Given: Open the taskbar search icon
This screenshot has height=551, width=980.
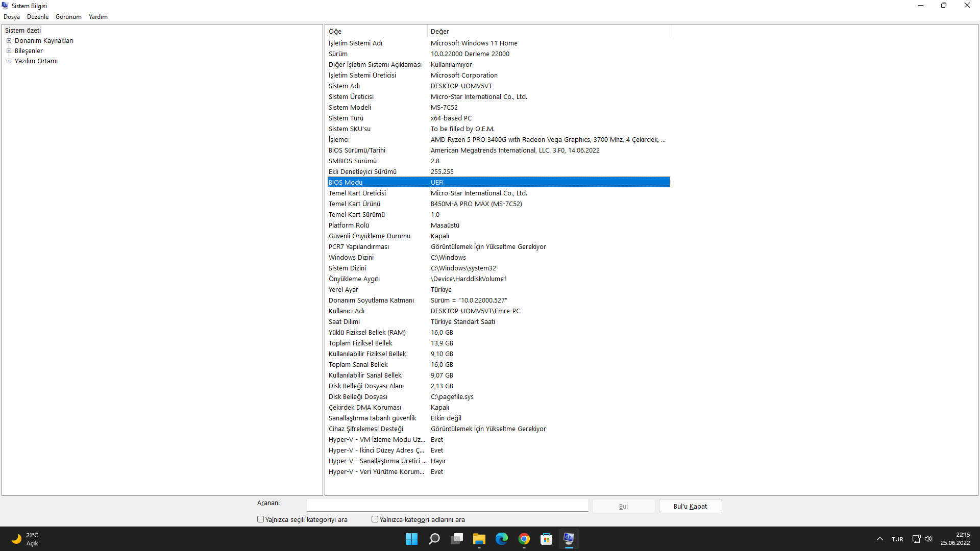Looking at the screenshot, I should pyautogui.click(x=434, y=539).
